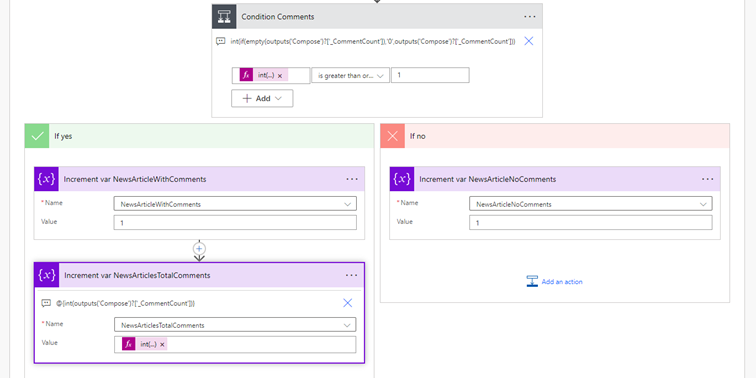Open ellipsis menu for Increment var NewsArticleNoComments
Screen dimensions: 756x378
pyautogui.click(x=707, y=179)
